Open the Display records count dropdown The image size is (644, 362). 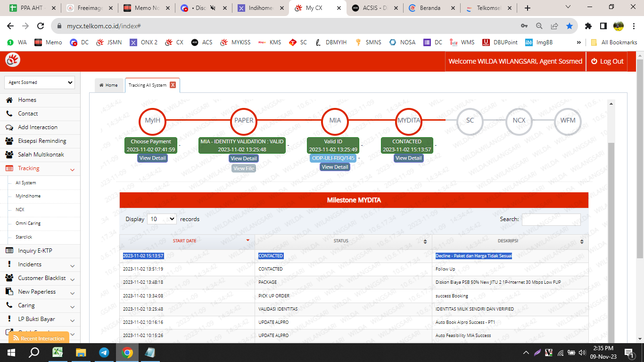[x=162, y=219]
